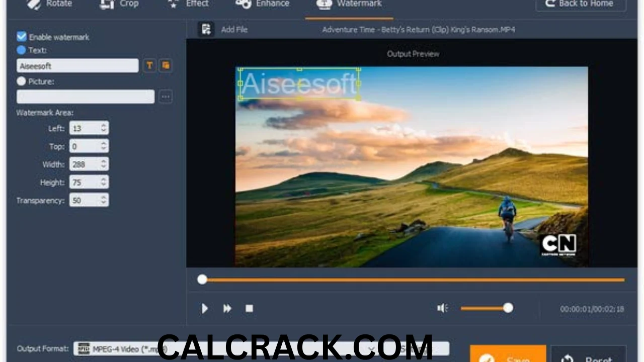Click the playback progress bar handle

point(202,280)
